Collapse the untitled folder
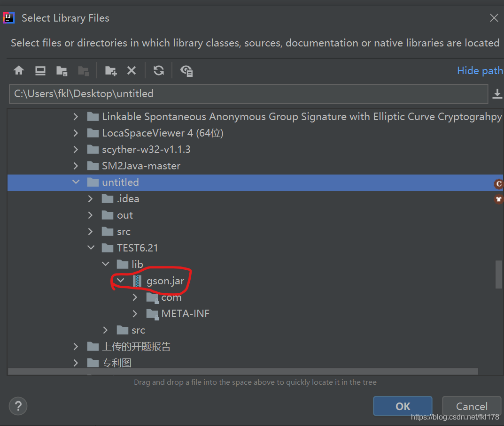The width and height of the screenshot is (504, 426). [76, 182]
